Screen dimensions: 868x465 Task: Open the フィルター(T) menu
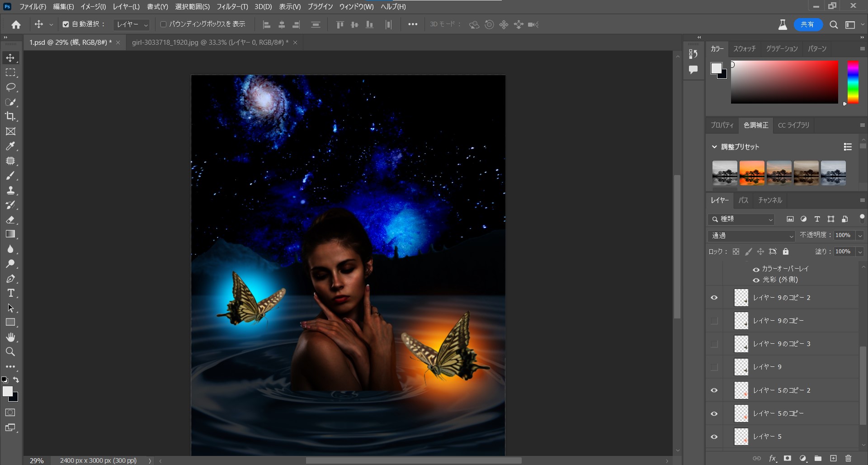(232, 7)
